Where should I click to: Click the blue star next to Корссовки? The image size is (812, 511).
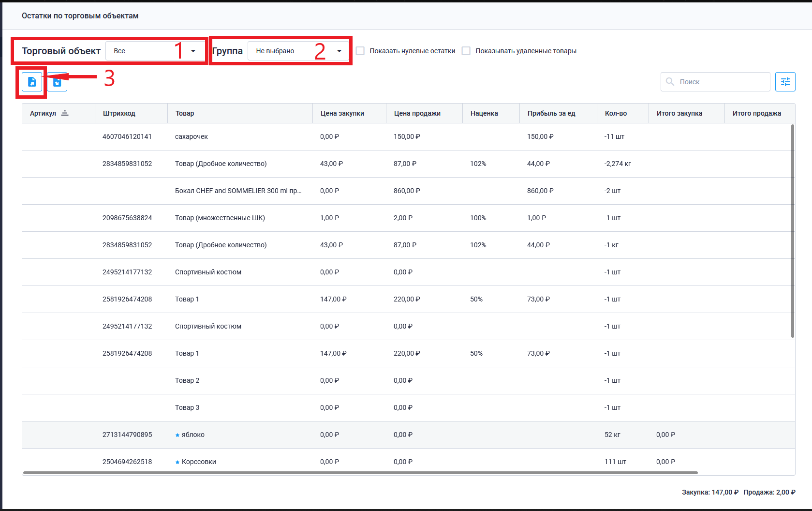tap(177, 462)
